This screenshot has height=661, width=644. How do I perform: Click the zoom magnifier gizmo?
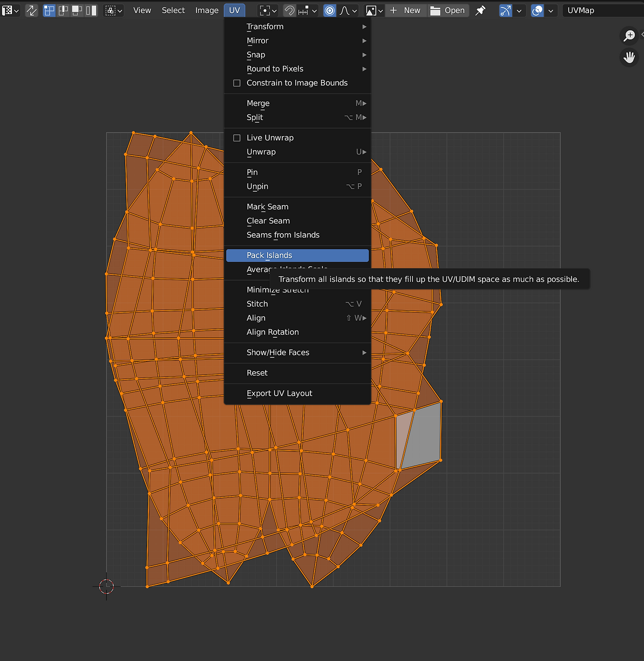pos(629,35)
